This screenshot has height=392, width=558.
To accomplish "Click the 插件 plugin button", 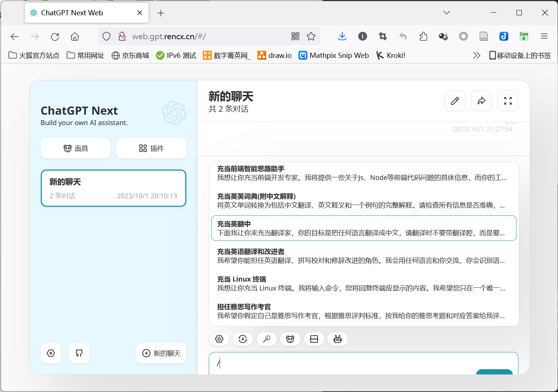I will pos(151,148).
